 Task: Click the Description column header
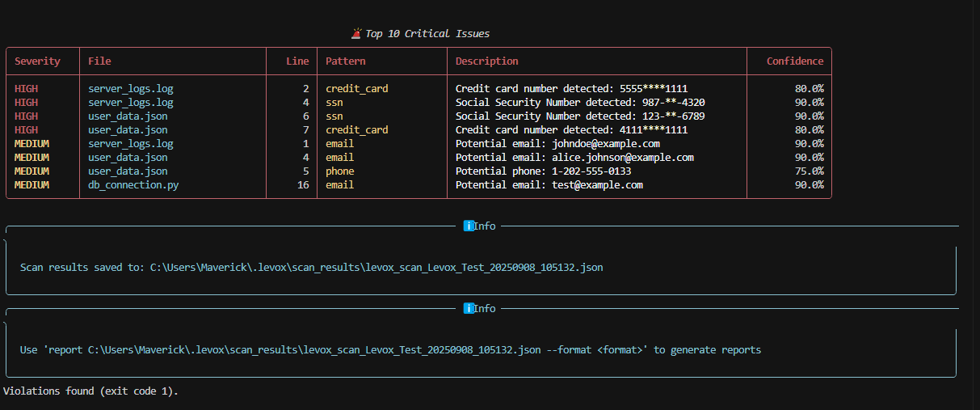pyautogui.click(x=487, y=61)
